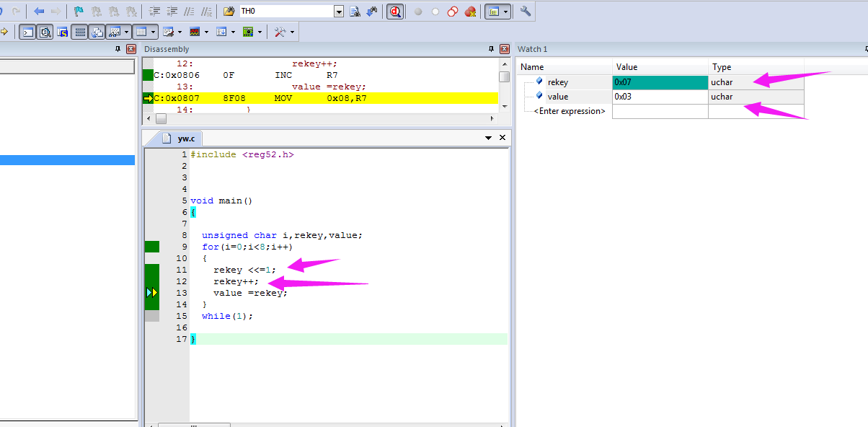Open the editor window list dropdown arrow
868x427 pixels.
488,138
